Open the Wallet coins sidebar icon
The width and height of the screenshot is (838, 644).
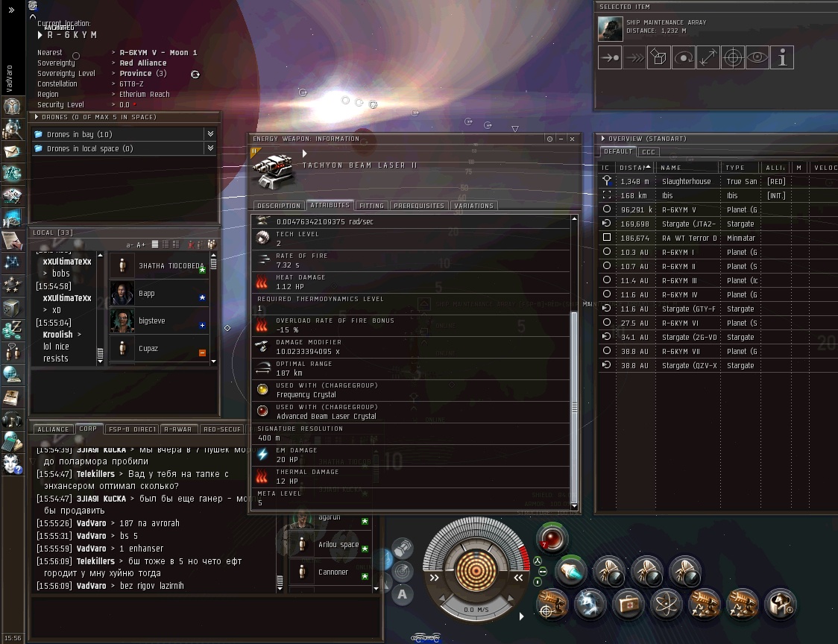pos(12,329)
